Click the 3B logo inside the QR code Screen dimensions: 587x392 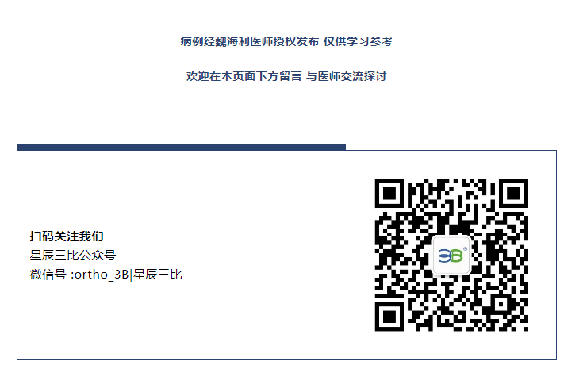(x=451, y=256)
